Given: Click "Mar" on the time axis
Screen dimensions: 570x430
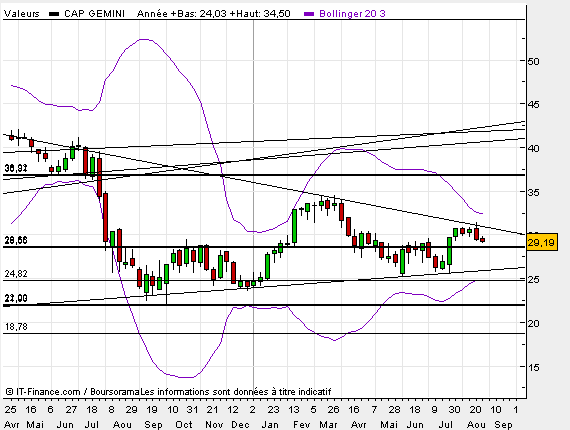Looking at the screenshot, I should click(x=328, y=425).
